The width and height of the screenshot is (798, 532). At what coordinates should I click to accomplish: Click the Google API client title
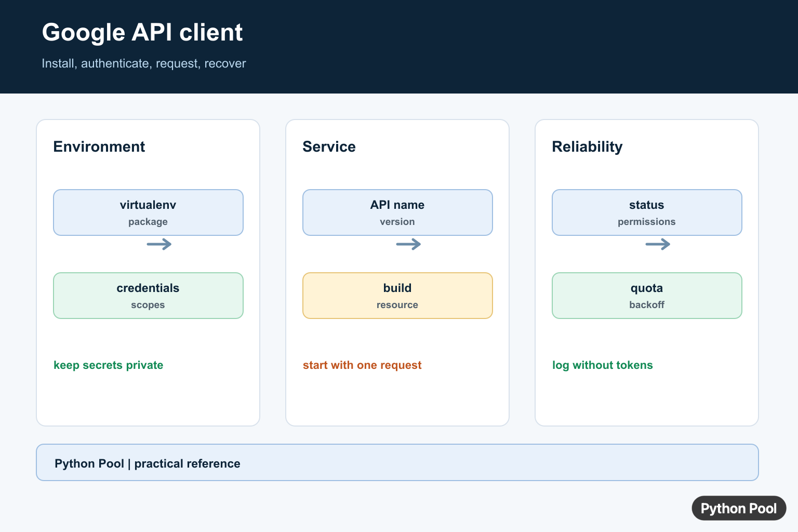142,33
